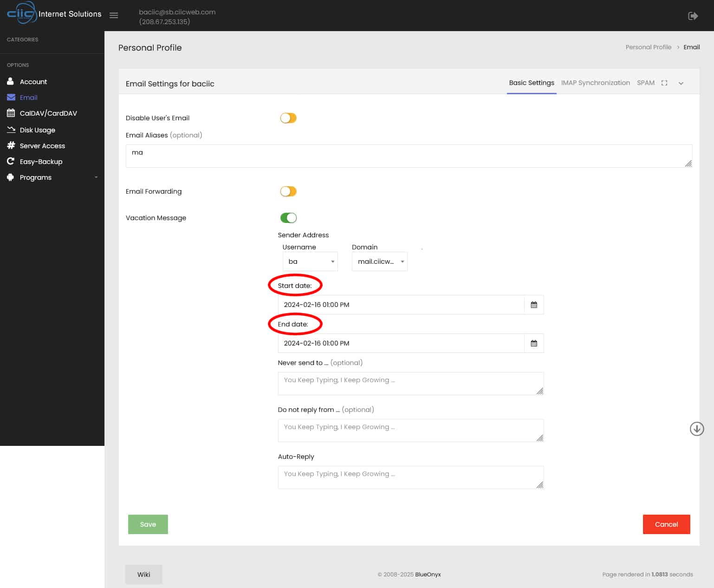Image resolution: width=714 pixels, height=588 pixels.
Task: Click the Personal Profile page heading
Action: pos(150,47)
